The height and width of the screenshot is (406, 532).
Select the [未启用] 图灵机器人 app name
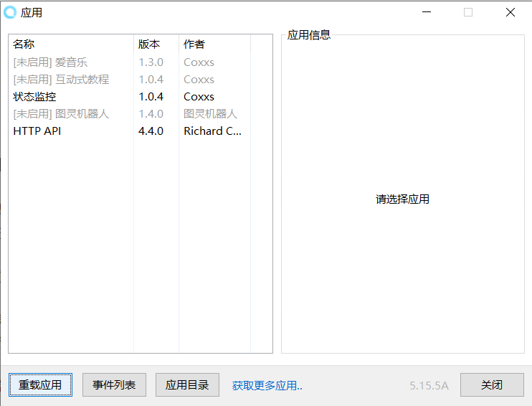[x=61, y=114]
